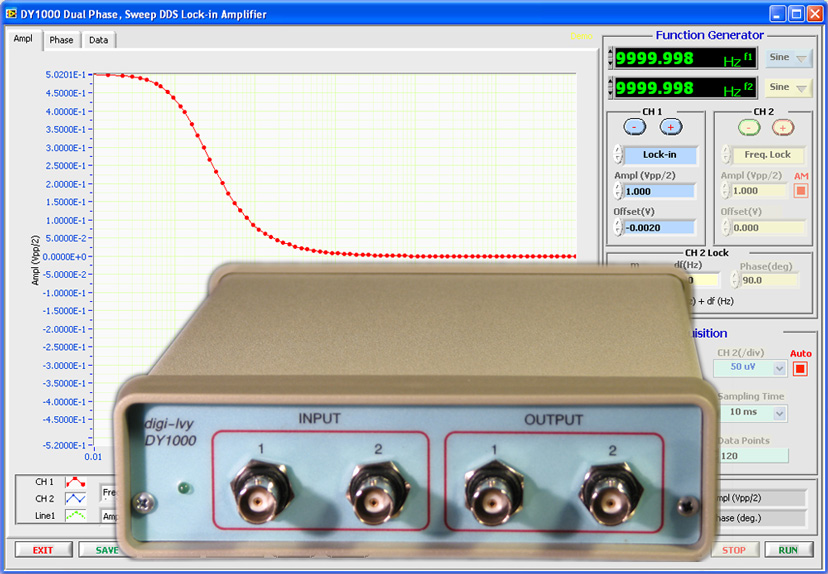Image resolution: width=828 pixels, height=574 pixels.
Task: Click the LabVIEW title bar icon
Action: 11,13
